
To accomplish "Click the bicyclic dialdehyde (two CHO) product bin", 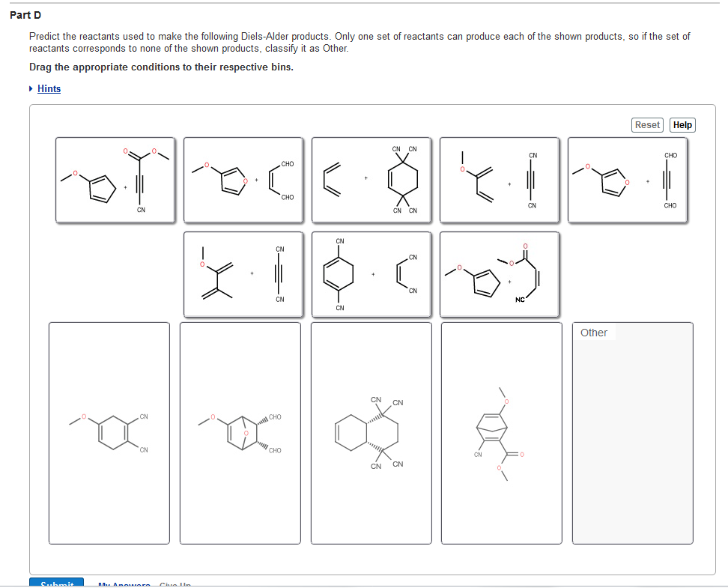I will [x=240, y=433].
